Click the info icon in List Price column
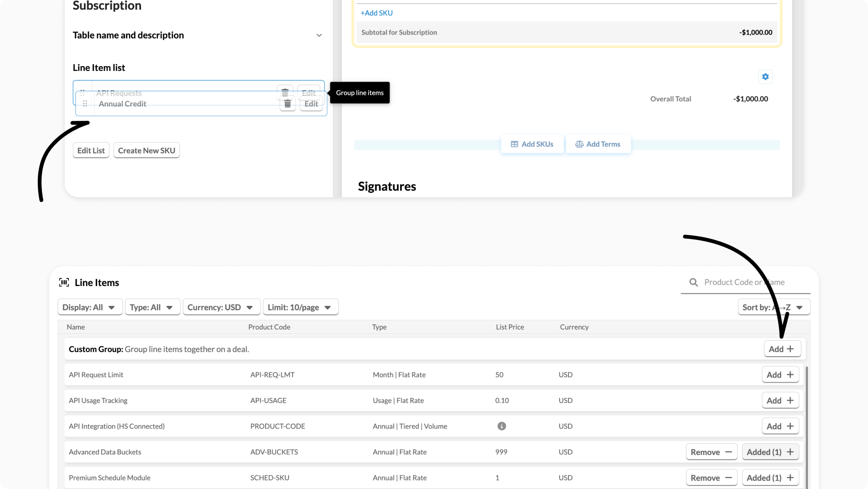Screen dimensions: 868x489 (x=501, y=426)
